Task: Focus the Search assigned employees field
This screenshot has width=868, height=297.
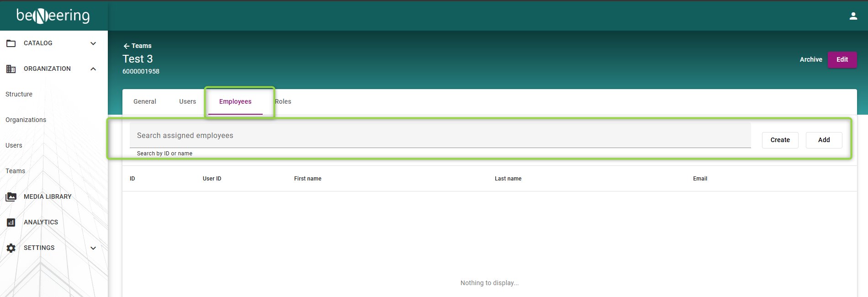Action: coord(440,135)
